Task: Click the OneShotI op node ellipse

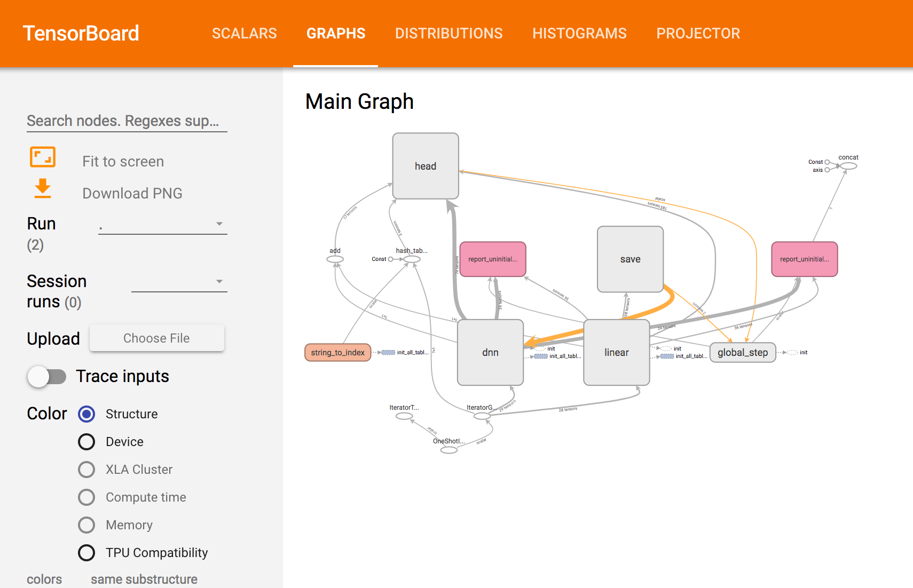Action: point(449,450)
